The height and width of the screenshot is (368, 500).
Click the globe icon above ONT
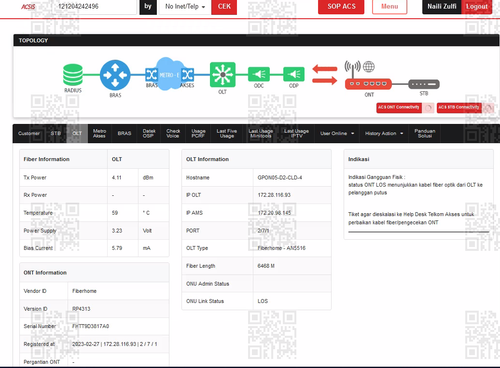click(x=369, y=67)
